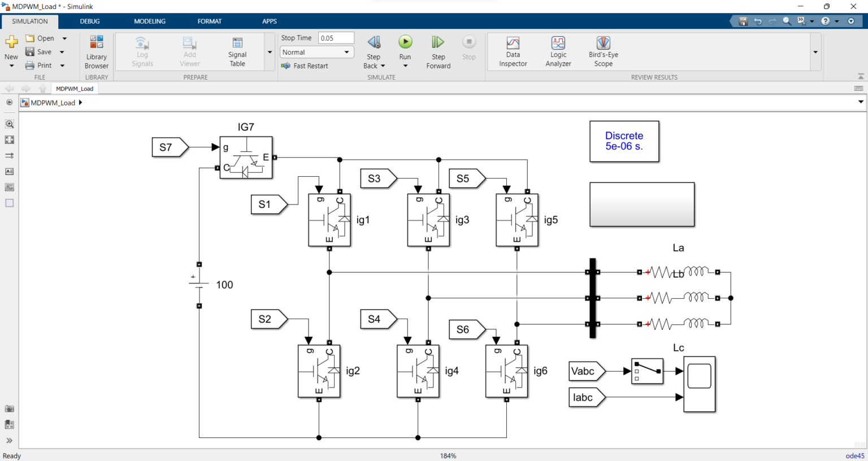Screen dimensions: 868x461
Task: Click the Stop Time input field
Action: pyautogui.click(x=336, y=38)
